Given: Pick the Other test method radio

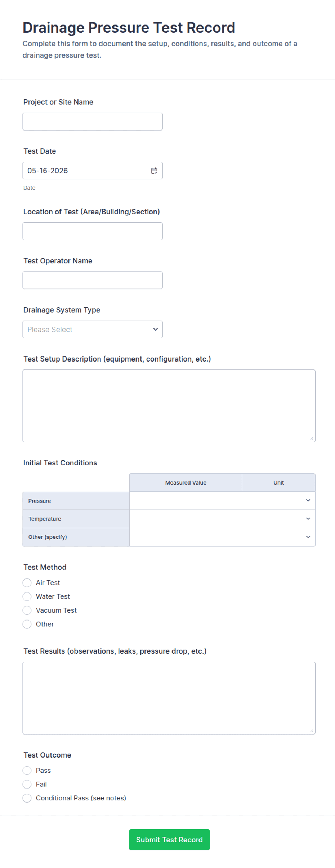Looking at the screenshot, I should 27,624.
